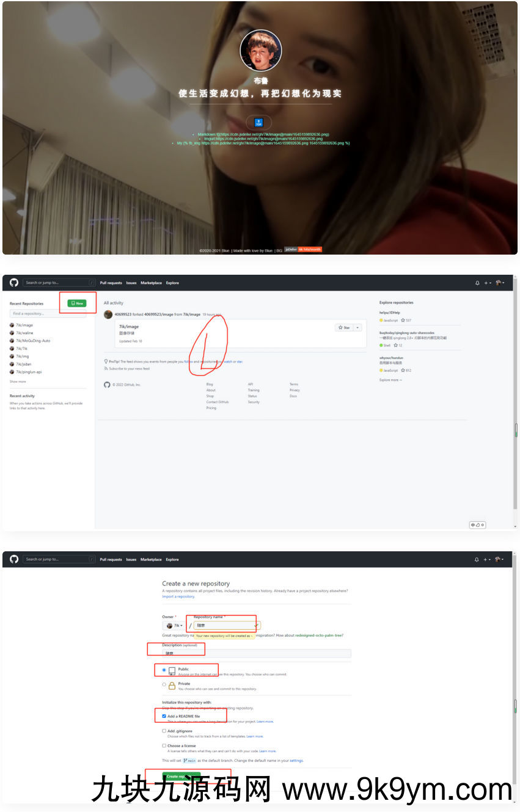Click the Private repository lock icon
The image size is (520, 812).
click(172, 686)
